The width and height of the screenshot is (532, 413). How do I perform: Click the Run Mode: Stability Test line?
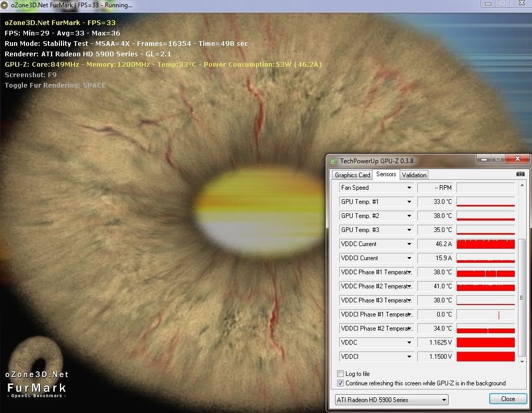tap(126, 43)
